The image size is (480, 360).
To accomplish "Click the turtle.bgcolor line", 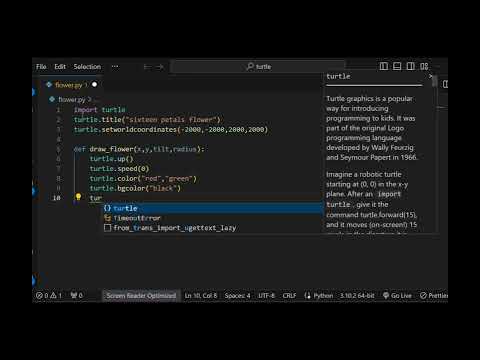I will tap(135, 188).
